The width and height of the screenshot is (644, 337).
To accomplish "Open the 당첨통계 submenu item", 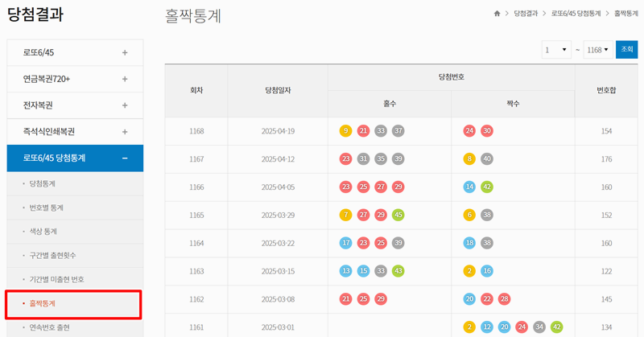I will coord(42,183).
